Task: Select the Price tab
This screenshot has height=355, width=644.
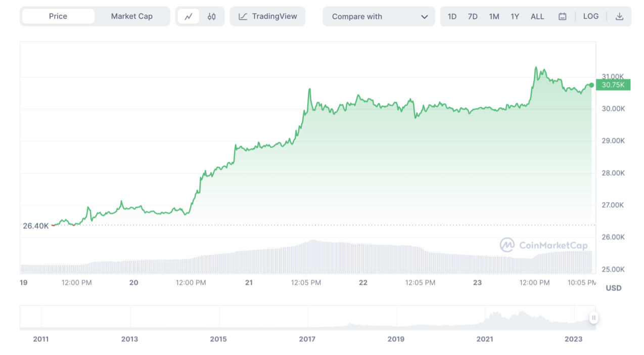Action: (x=58, y=17)
